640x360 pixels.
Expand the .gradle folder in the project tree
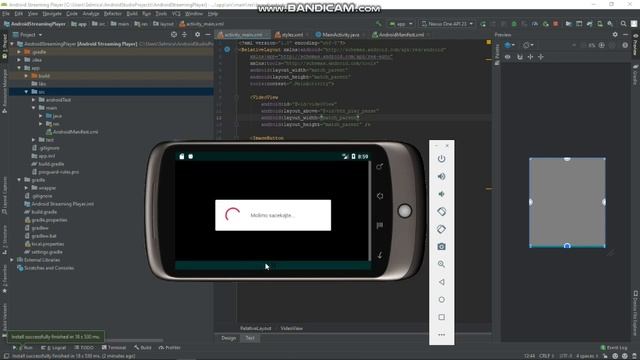pyautogui.click(x=19, y=52)
